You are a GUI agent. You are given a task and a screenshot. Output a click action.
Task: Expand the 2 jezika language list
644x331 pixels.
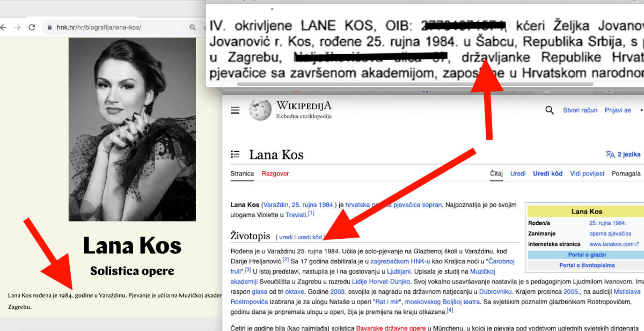(623, 155)
